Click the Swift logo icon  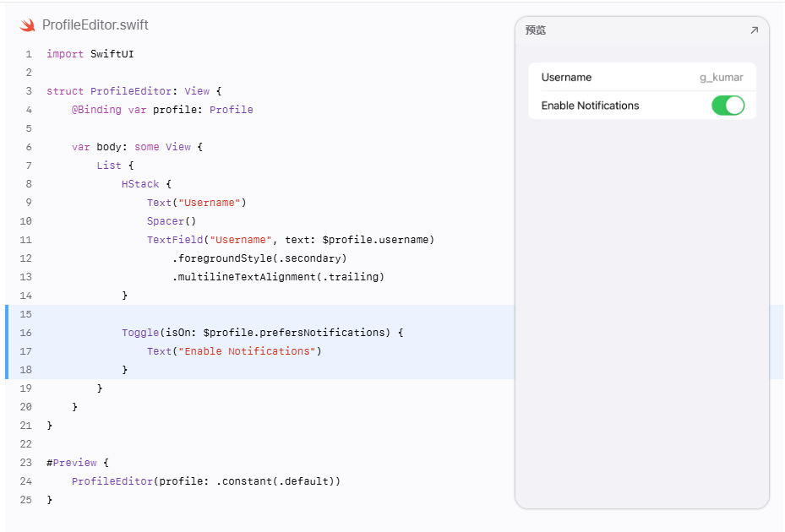(28, 25)
